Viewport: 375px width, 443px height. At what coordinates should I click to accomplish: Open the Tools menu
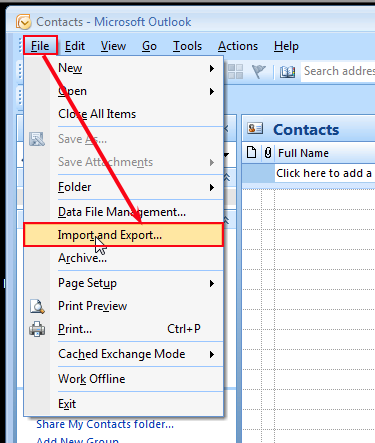coord(187,46)
